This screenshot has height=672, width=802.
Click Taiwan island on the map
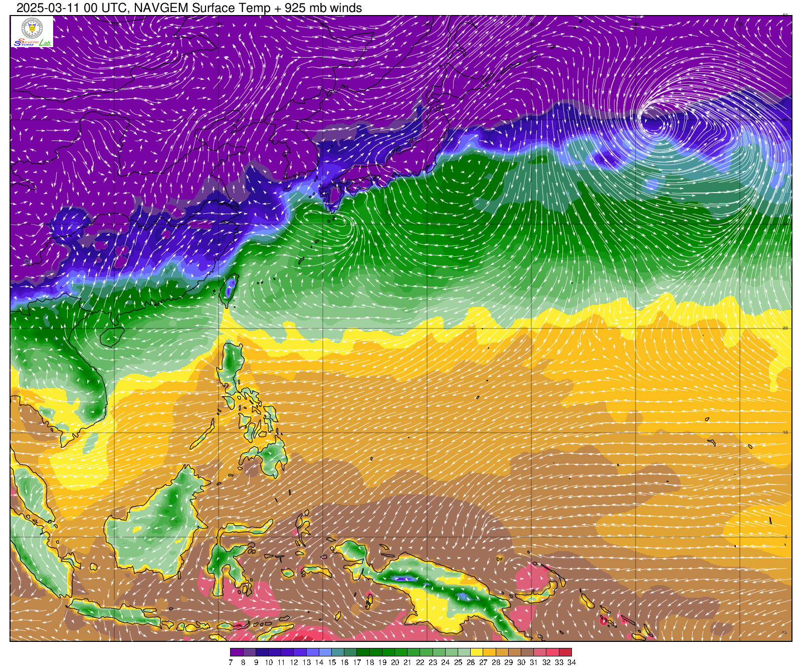click(x=230, y=289)
